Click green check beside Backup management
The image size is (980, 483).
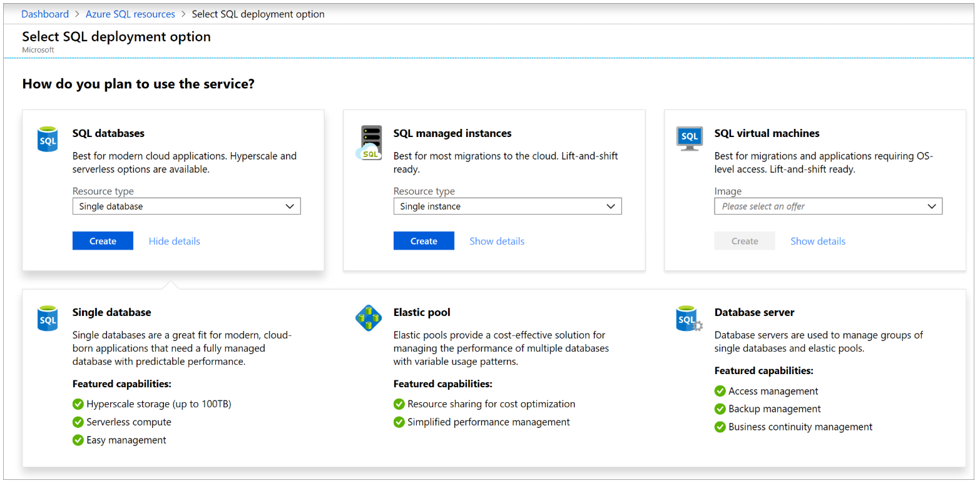[720, 409]
